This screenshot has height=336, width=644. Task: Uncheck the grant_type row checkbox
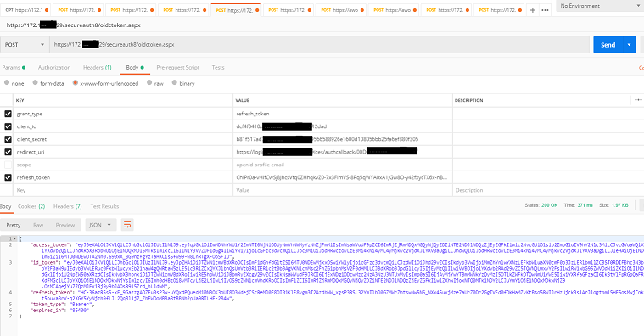[8, 114]
